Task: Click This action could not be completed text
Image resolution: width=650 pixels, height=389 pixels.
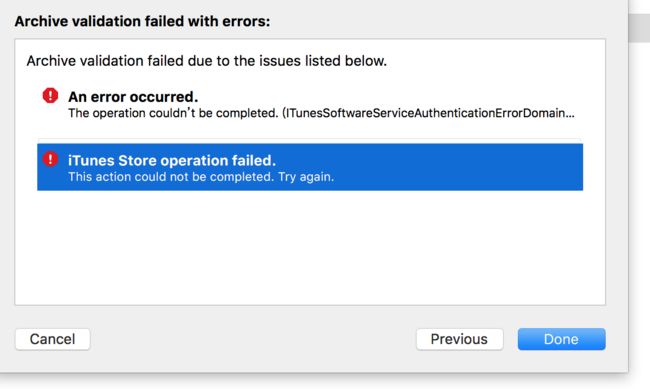Action: (x=170, y=177)
